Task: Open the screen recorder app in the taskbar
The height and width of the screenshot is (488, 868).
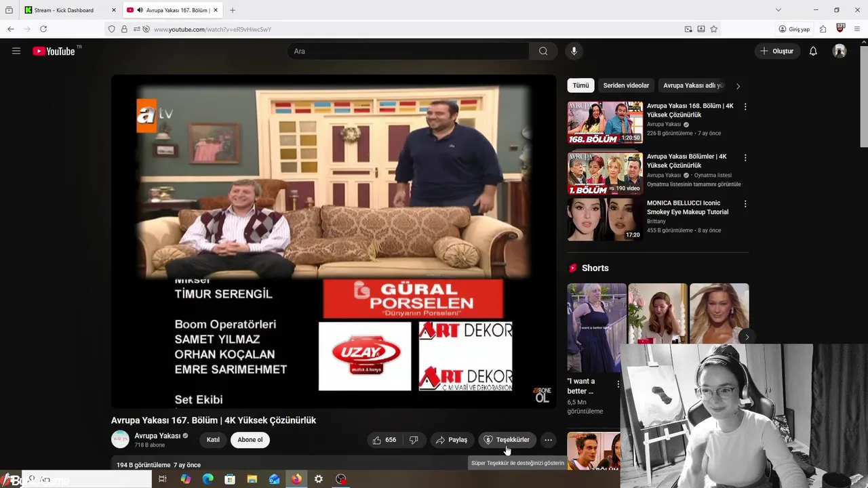Action: (341, 479)
